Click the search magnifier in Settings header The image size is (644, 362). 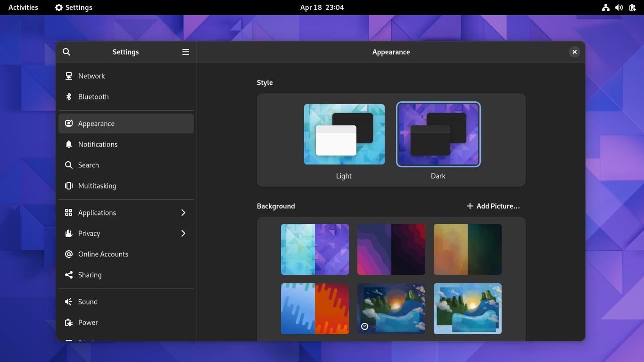pos(66,52)
